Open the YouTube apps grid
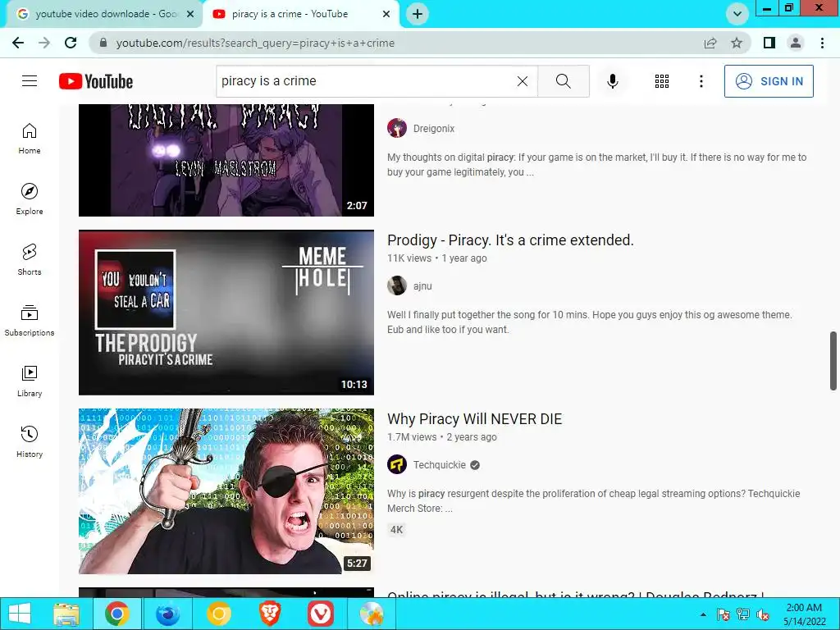This screenshot has height=630, width=840. pos(662,81)
